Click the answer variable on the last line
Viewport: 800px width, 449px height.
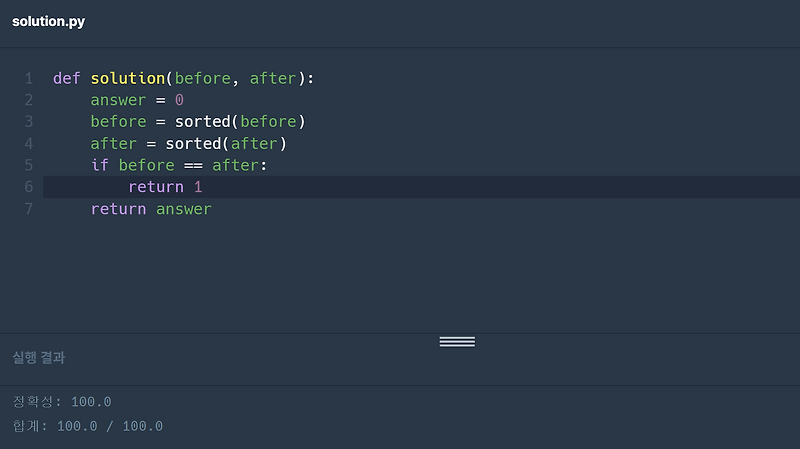tap(183, 209)
